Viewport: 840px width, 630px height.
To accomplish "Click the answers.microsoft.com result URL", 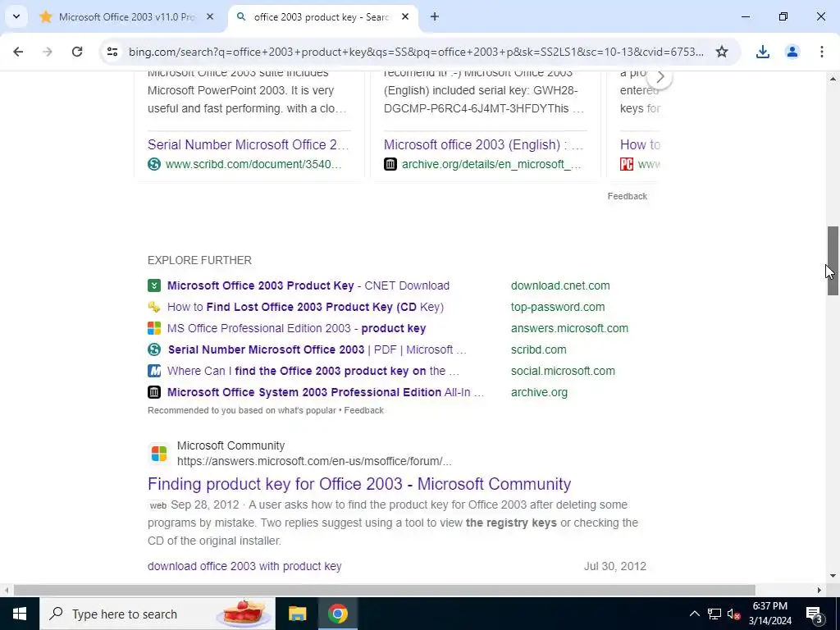I will 314,461.
